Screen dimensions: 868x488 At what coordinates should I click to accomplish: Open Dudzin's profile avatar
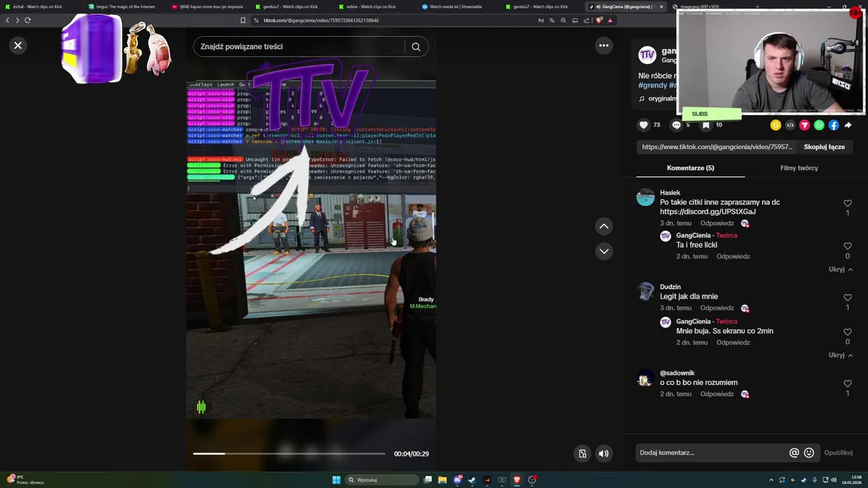tap(646, 291)
